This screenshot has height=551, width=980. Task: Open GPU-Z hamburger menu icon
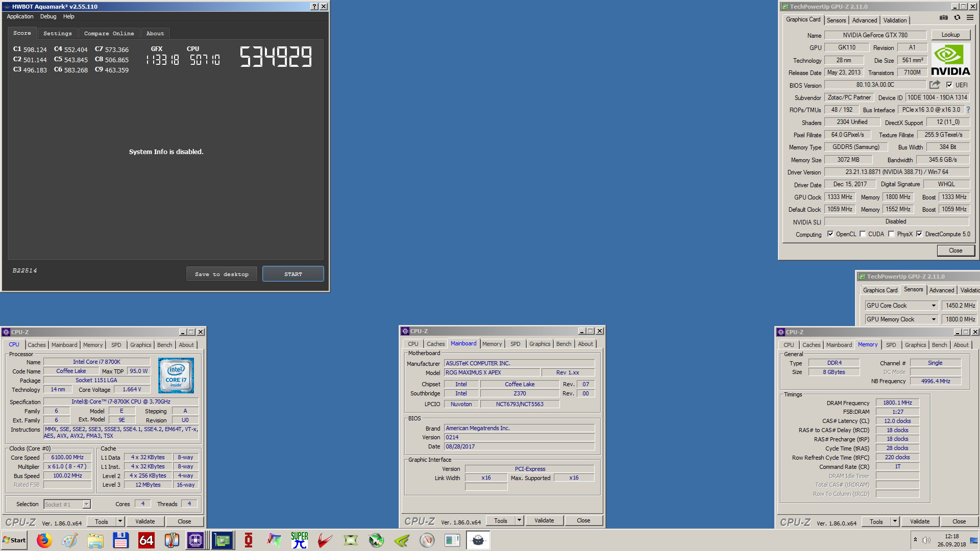(970, 18)
